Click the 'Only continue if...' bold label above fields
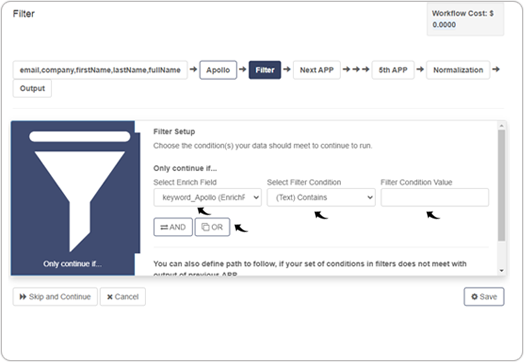The height and width of the screenshot is (362, 524). (185, 168)
